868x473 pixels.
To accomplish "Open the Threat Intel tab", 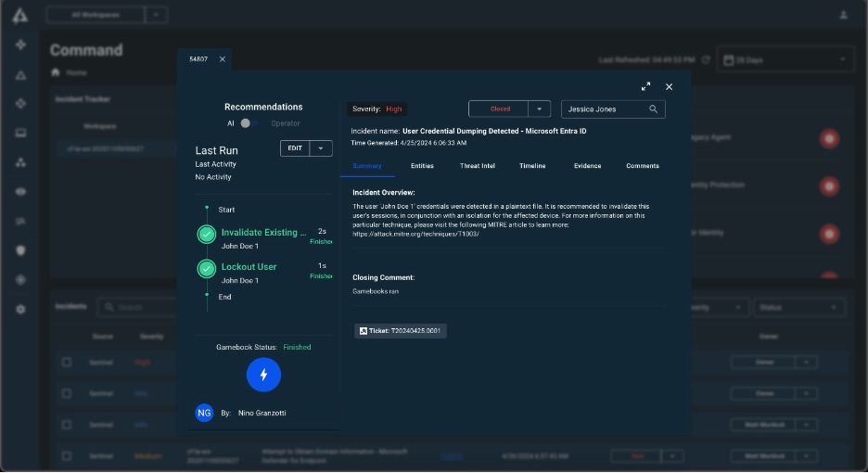I will pos(477,166).
